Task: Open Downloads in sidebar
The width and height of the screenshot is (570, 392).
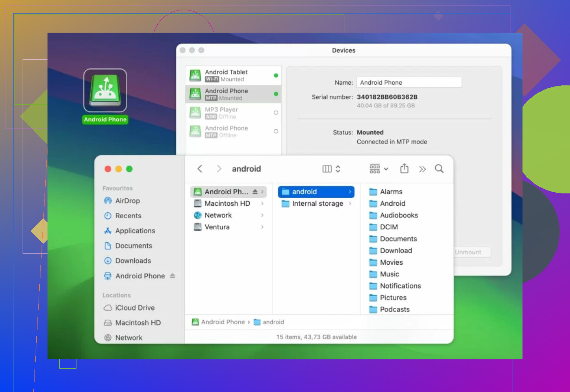Action: coord(133,261)
